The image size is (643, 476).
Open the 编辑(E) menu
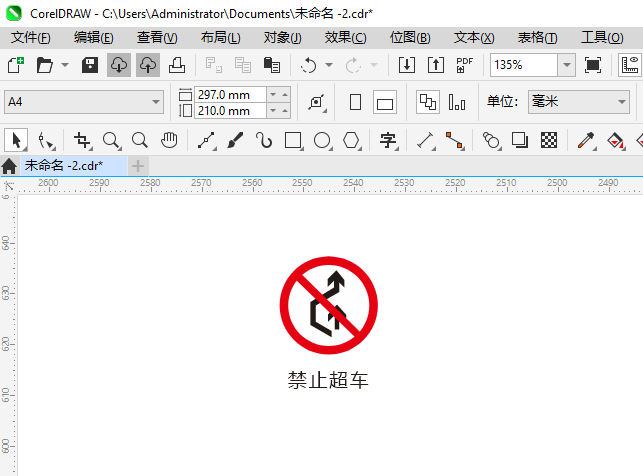(x=93, y=38)
